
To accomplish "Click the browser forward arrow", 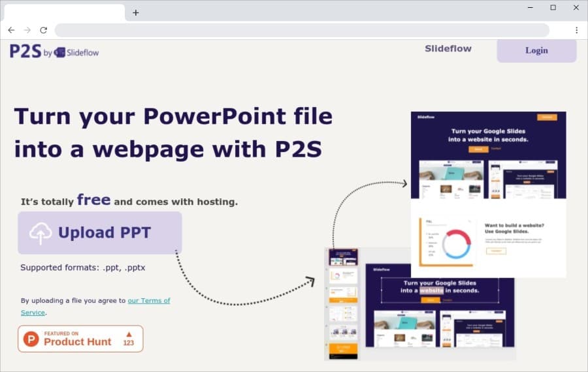I will click(x=27, y=30).
